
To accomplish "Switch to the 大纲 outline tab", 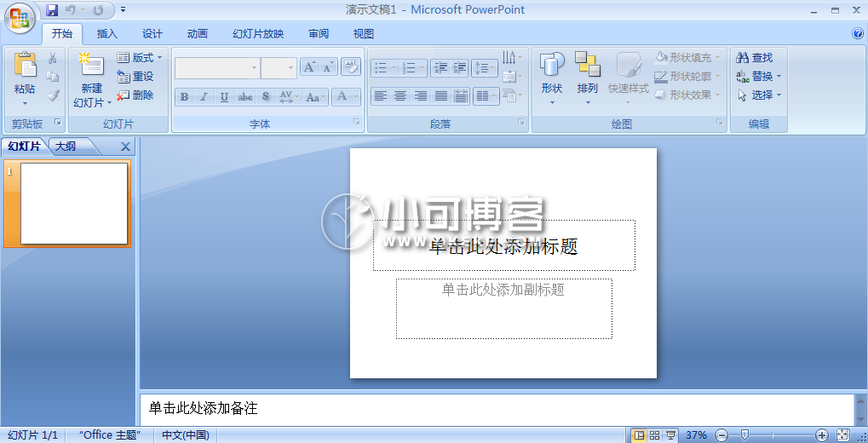I will (x=66, y=147).
